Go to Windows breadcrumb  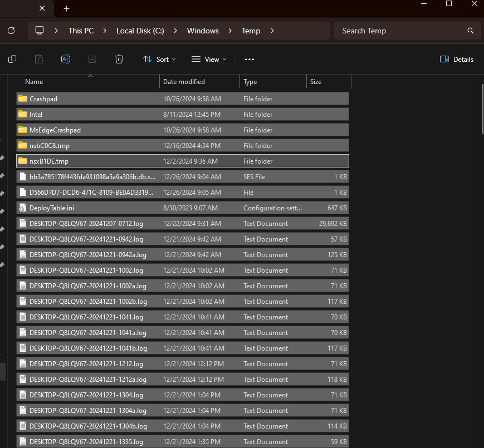(203, 31)
